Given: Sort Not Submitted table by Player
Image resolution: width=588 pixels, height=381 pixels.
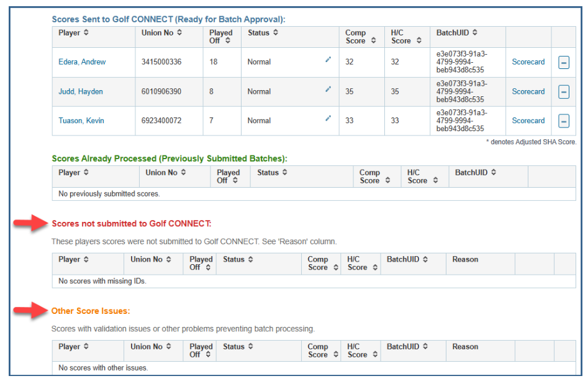Looking at the screenshot, I should click(x=86, y=259).
